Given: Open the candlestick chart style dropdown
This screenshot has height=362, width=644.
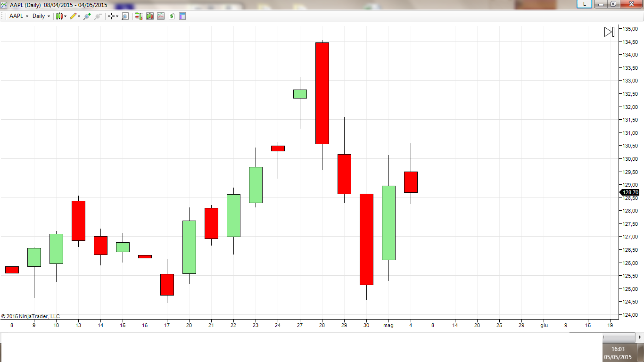Looking at the screenshot, I should pos(61,16).
